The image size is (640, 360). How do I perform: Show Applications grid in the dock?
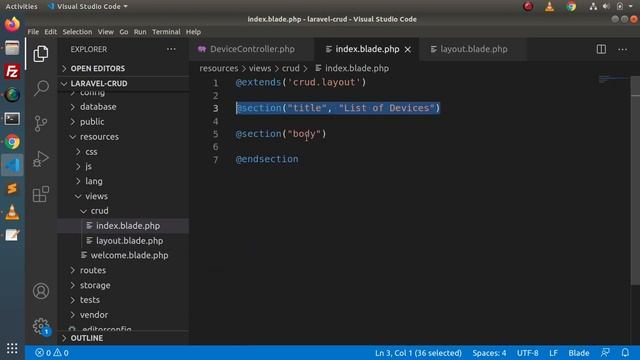[x=12, y=348]
